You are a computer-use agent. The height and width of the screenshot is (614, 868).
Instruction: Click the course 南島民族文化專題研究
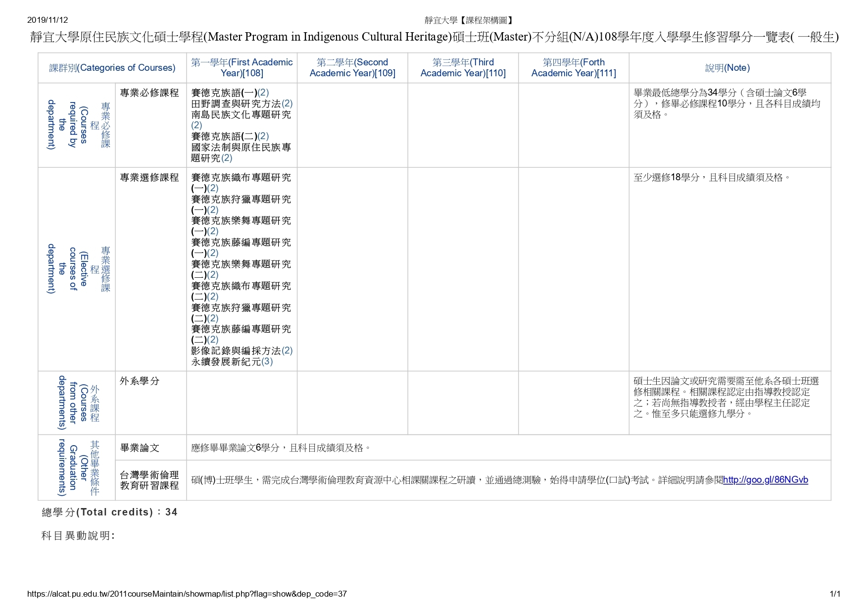click(x=241, y=120)
